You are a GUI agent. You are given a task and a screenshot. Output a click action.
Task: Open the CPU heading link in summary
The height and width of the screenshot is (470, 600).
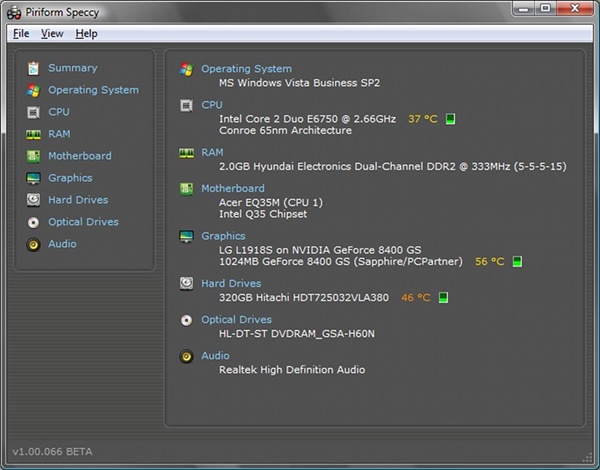[x=212, y=105]
